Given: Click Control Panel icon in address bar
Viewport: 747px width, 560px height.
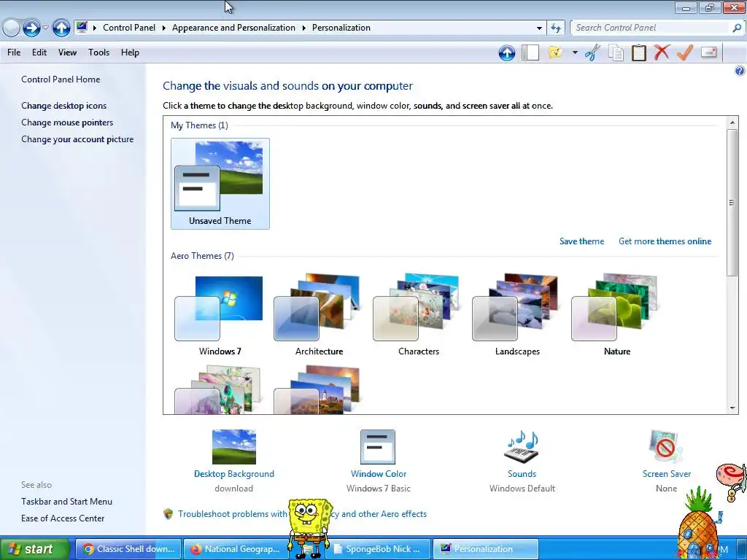Looking at the screenshot, I should [x=82, y=27].
